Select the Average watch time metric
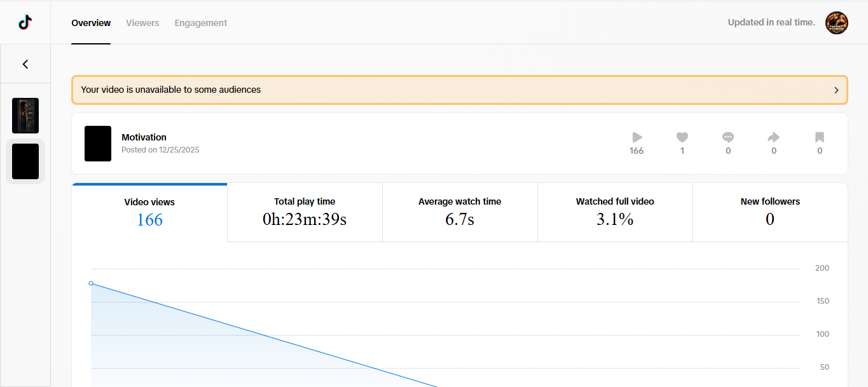868x387 pixels. (460, 212)
